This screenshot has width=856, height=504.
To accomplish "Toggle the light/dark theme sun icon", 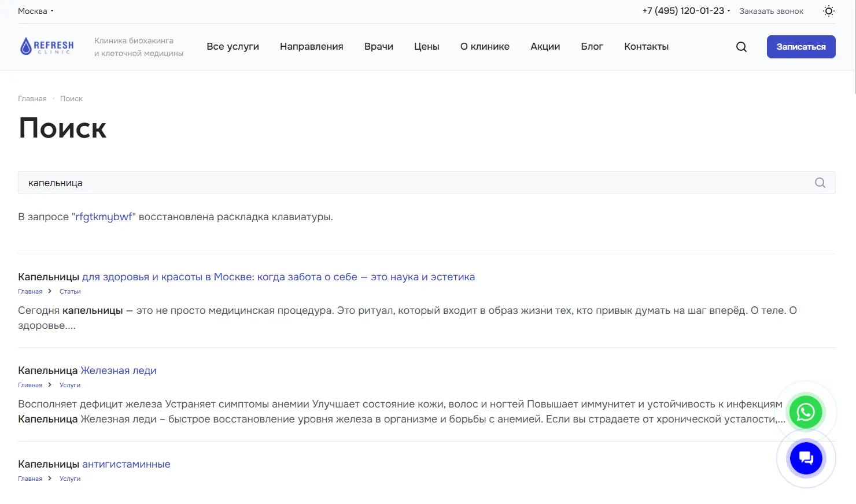I will pos(828,11).
